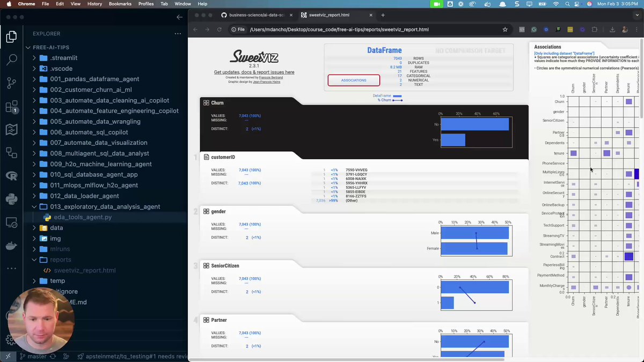This screenshot has width=644, height=362.
Task: Click the green camera indicator in menu bar
Action: coord(436,4)
